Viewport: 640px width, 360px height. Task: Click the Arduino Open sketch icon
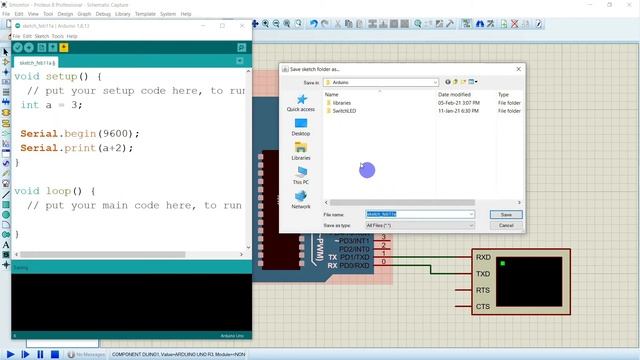[53, 48]
